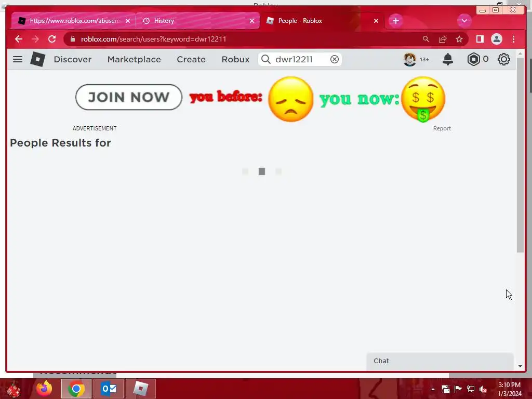Screen dimensions: 532x399
Task: Open Chrome three-dot menu
Action: (x=513, y=39)
